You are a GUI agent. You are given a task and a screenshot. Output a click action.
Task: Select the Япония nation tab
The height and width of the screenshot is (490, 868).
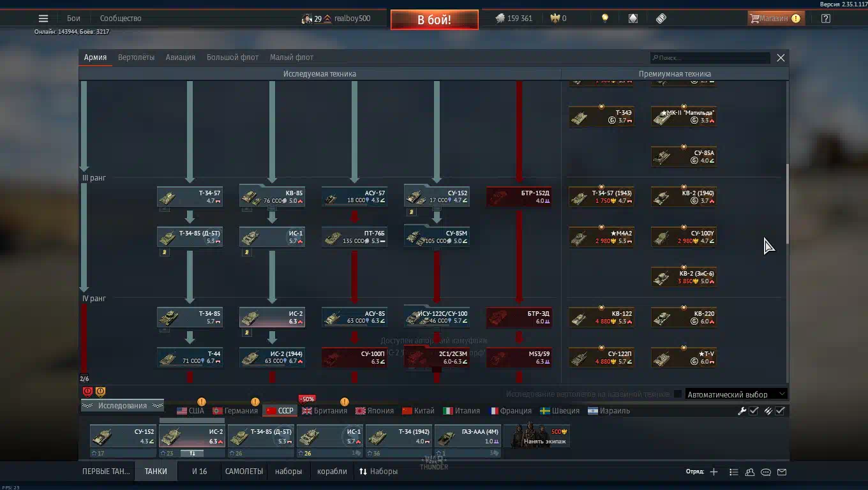click(x=374, y=411)
